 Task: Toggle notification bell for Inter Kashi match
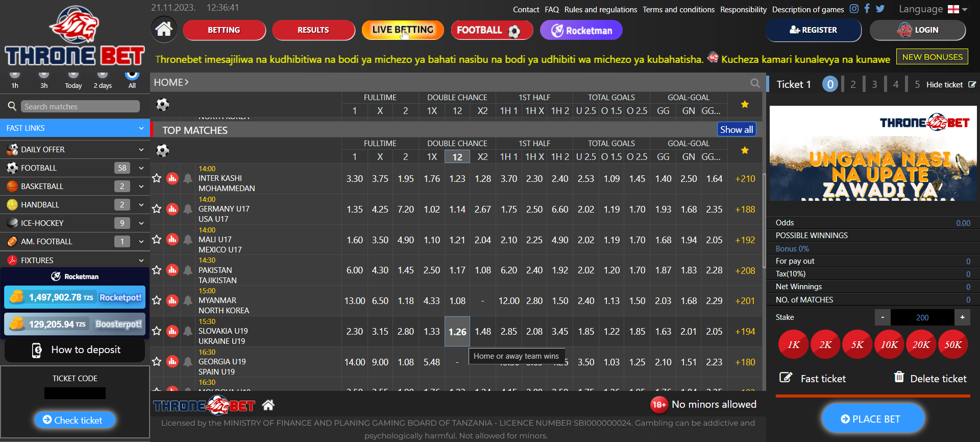(x=188, y=178)
